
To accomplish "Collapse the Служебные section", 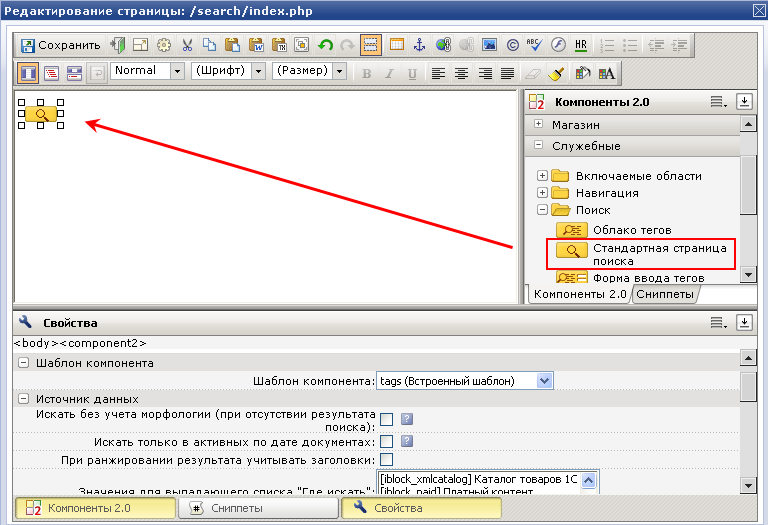I will (539, 145).
